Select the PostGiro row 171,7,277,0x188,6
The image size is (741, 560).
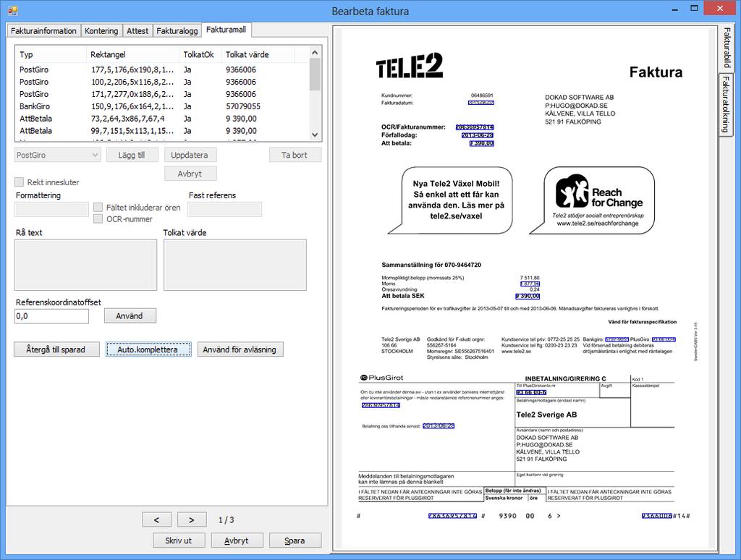point(163,94)
